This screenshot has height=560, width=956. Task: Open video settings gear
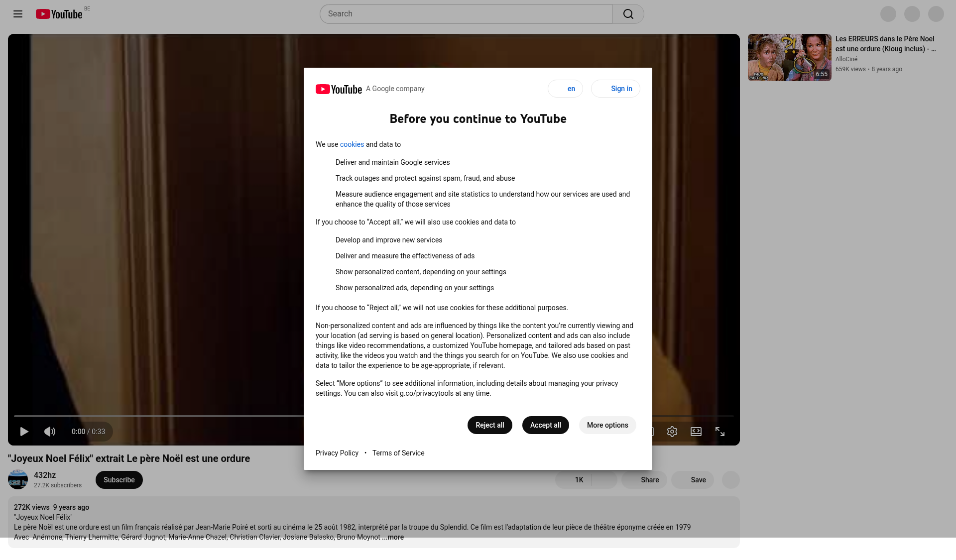[x=672, y=432]
